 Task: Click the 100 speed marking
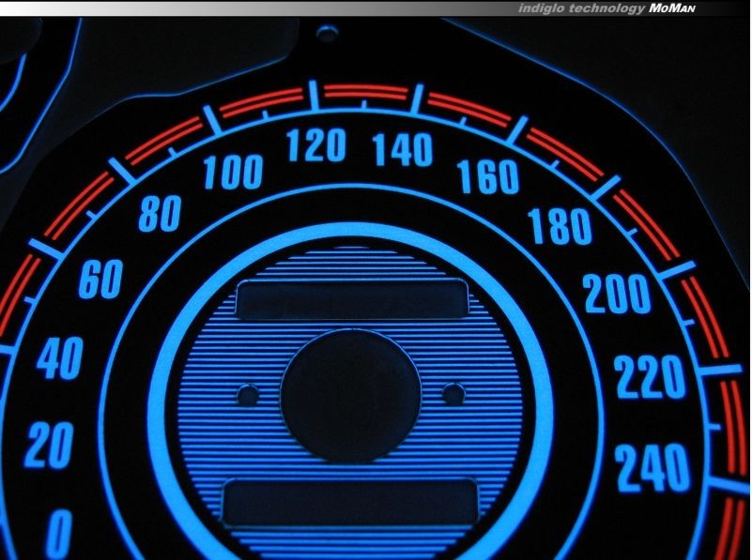point(233,173)
